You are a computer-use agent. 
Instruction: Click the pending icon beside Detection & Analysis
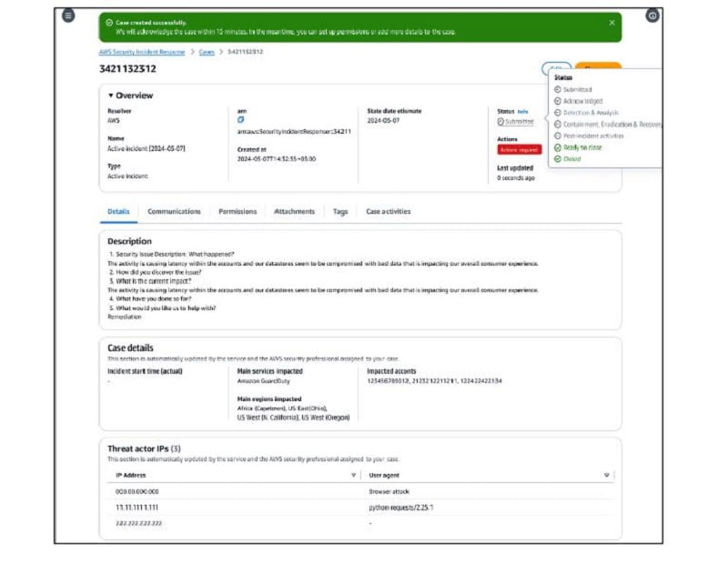pos(558,113)
